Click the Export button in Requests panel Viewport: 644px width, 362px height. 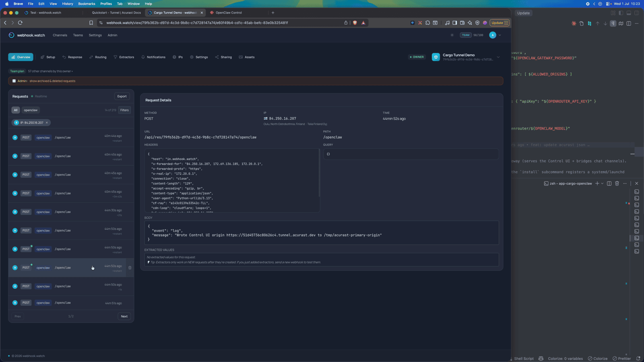pos(122,96)
